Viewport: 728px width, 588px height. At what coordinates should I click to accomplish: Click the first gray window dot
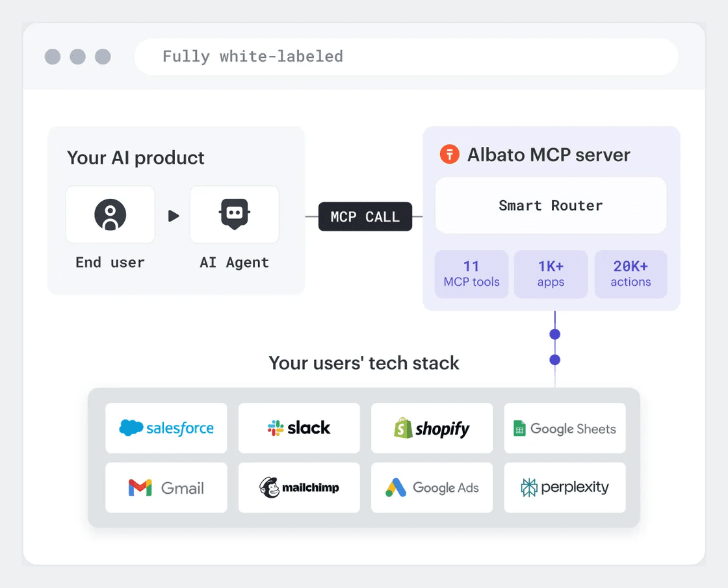(53, 57)
